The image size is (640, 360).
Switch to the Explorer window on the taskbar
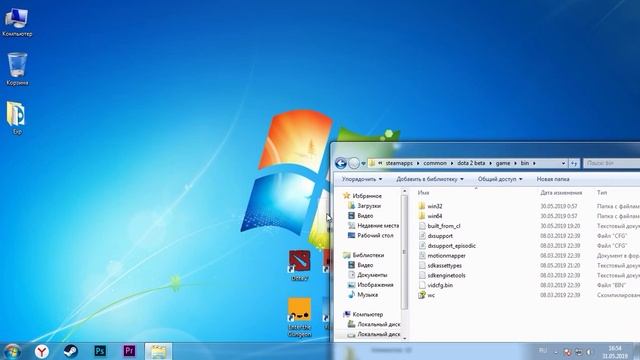click(x=158, y=351)
